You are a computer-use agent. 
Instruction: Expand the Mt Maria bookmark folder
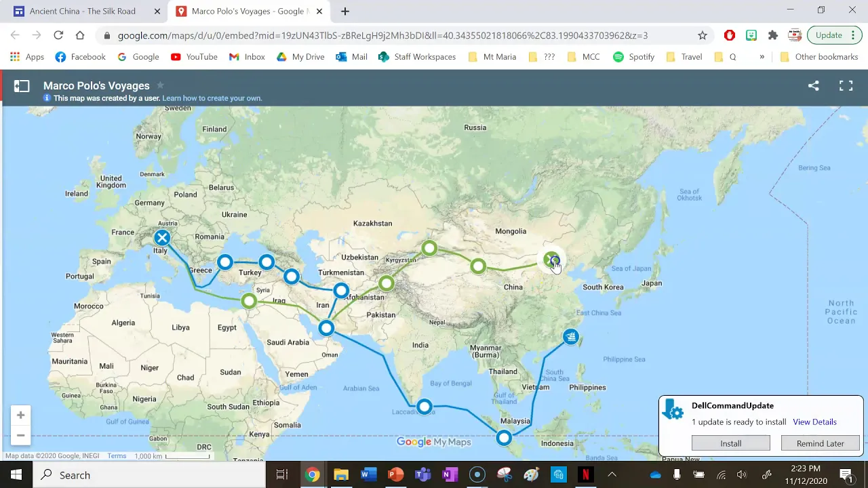point(492,57)
